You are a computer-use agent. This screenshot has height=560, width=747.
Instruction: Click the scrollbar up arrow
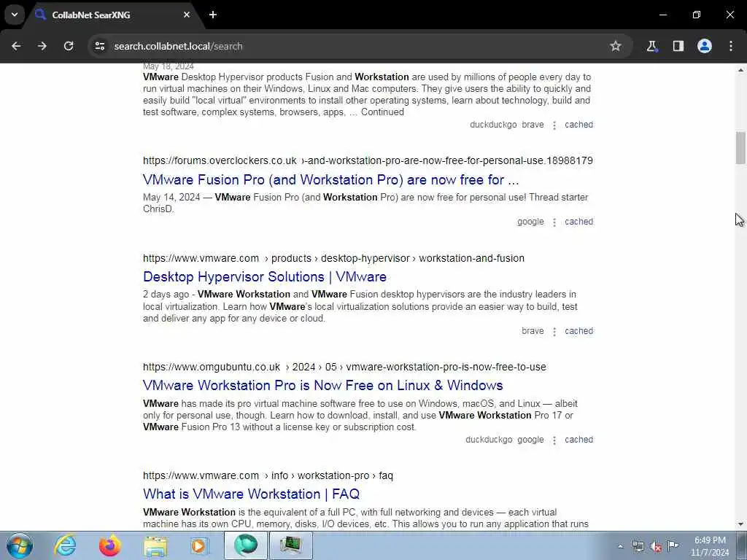pos(740,70)
